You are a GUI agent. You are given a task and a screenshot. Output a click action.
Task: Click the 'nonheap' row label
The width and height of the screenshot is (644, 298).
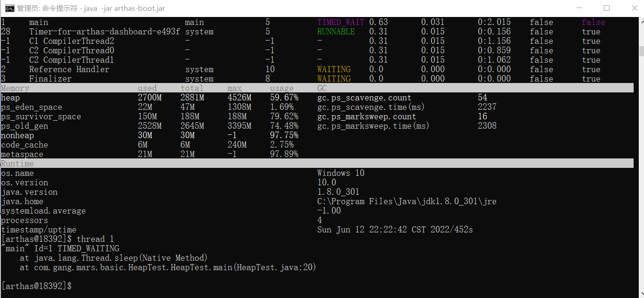point(17,135)
